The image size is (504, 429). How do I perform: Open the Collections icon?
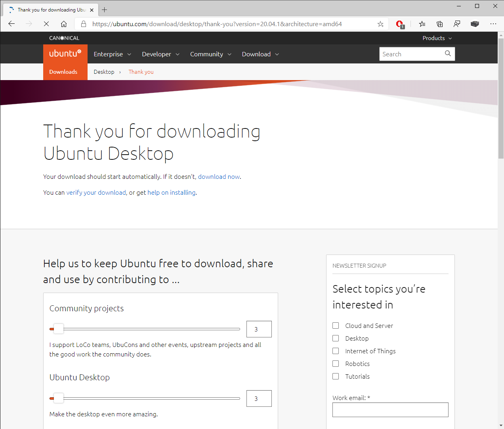(x=439, y=24)
